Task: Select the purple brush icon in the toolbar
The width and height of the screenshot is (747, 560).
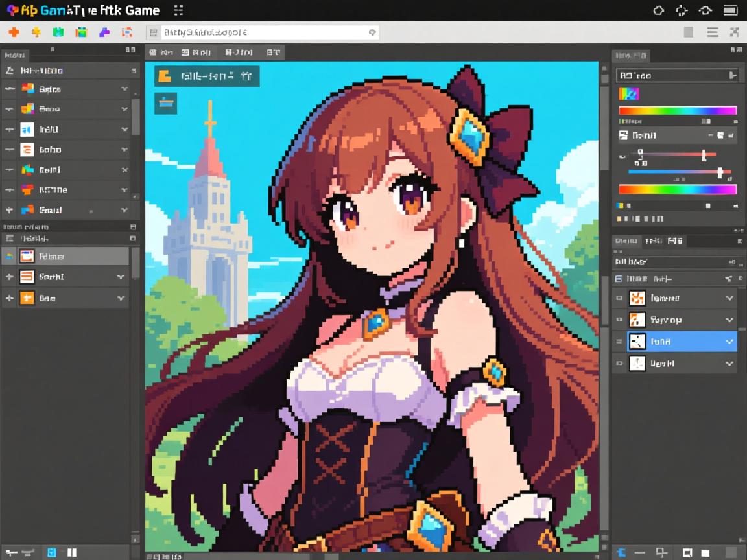Action: pyautogui.click(x=105, y=31)
